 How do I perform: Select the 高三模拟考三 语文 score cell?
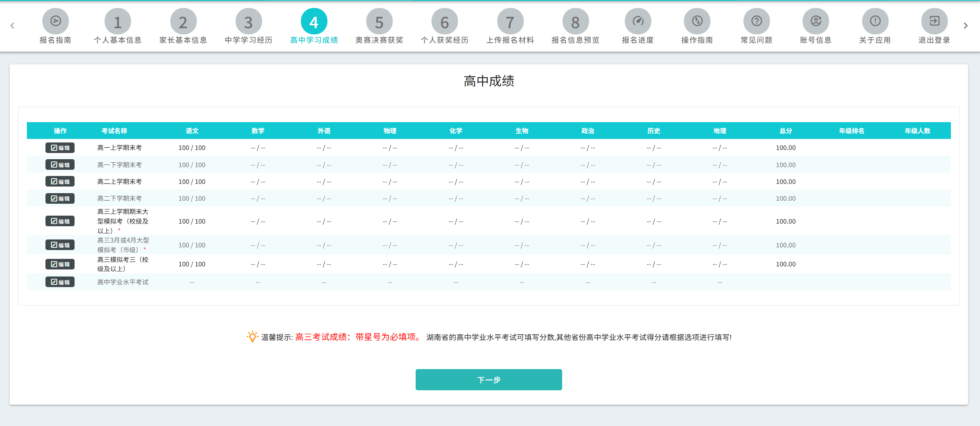(192, 264)
